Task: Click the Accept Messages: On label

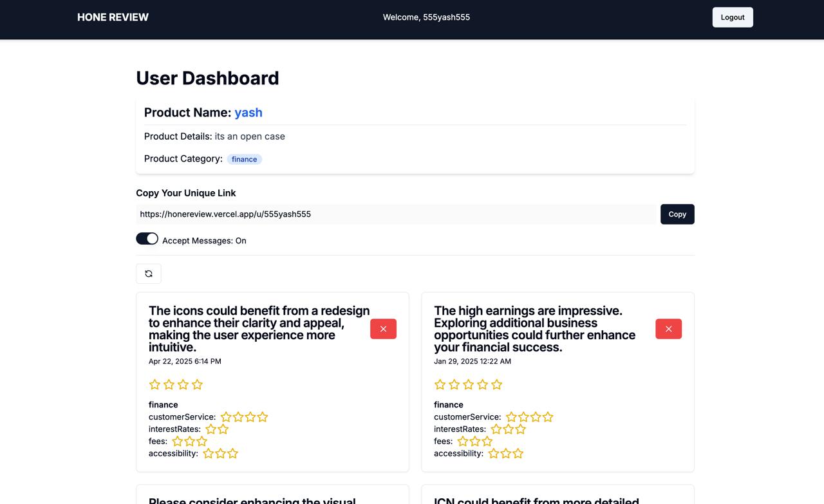Action: click(204, 241)
